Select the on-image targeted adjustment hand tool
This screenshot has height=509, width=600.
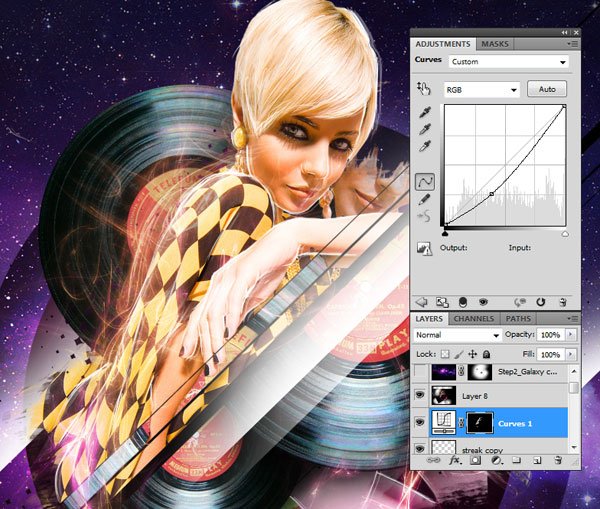(x=424, y=89)
